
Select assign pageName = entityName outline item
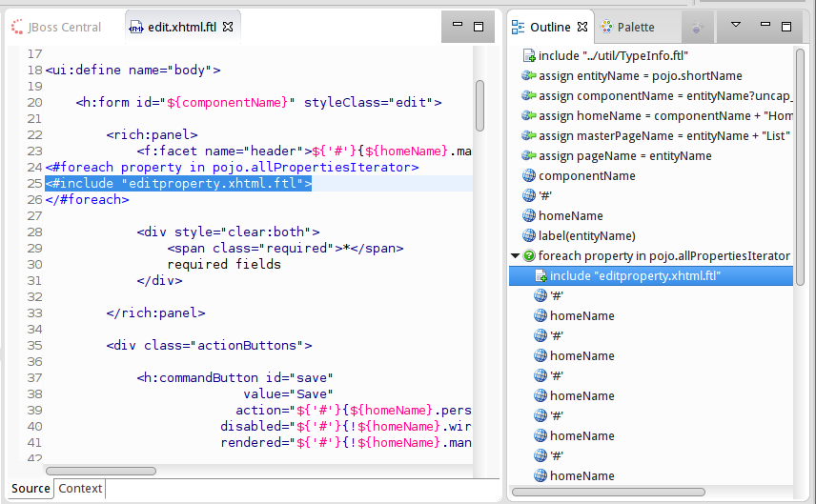[624, 156]
